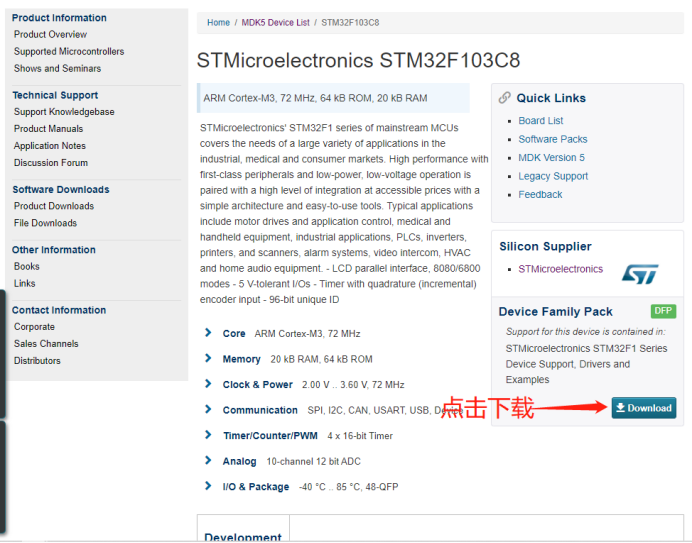Open Product Downloads sidebar item

click(x=54, y=206)
